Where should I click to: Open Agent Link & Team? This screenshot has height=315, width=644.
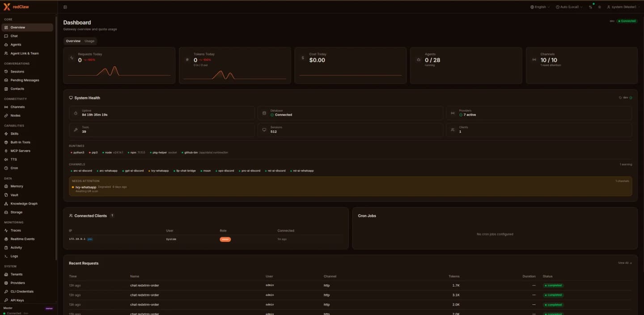click(27, 53)
